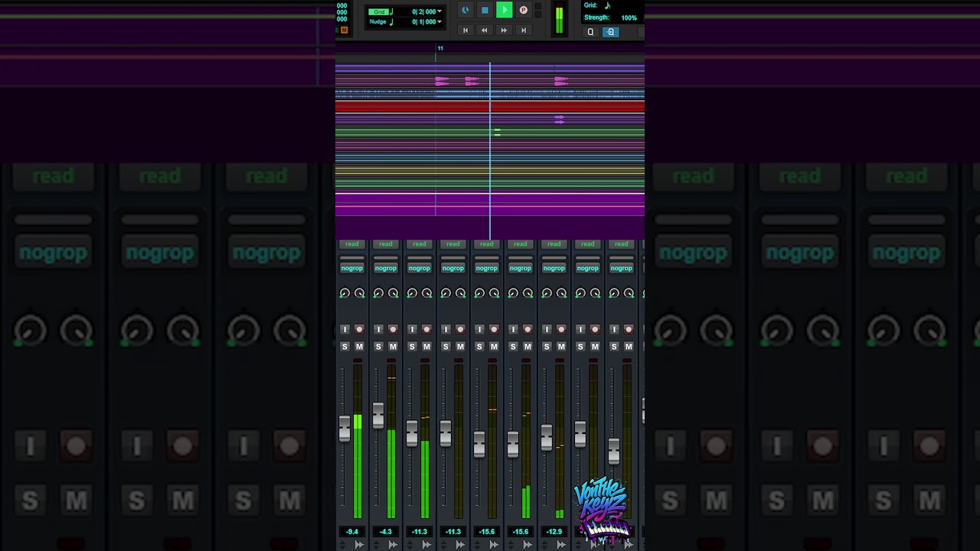Open the nogrop group selector on the -9.4 channel

(351, 268)
